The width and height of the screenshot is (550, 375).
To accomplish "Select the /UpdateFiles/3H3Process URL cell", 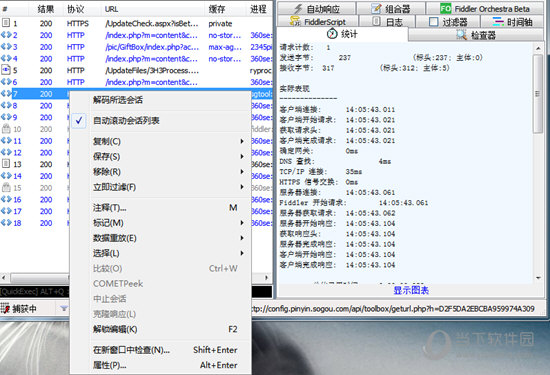I will point(152,71).
